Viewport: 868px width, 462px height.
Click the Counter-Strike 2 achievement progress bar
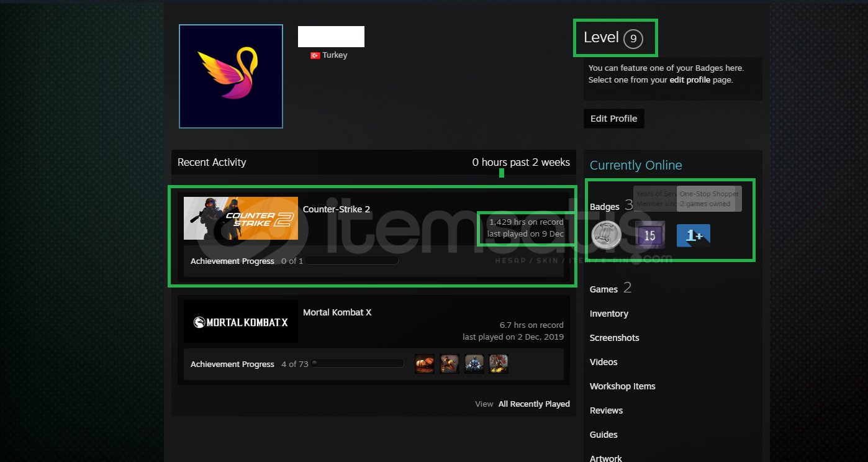point(352,261)
